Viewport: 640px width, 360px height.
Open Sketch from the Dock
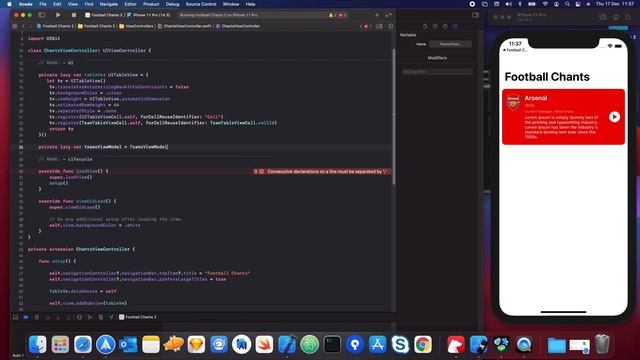click(196, 344)
